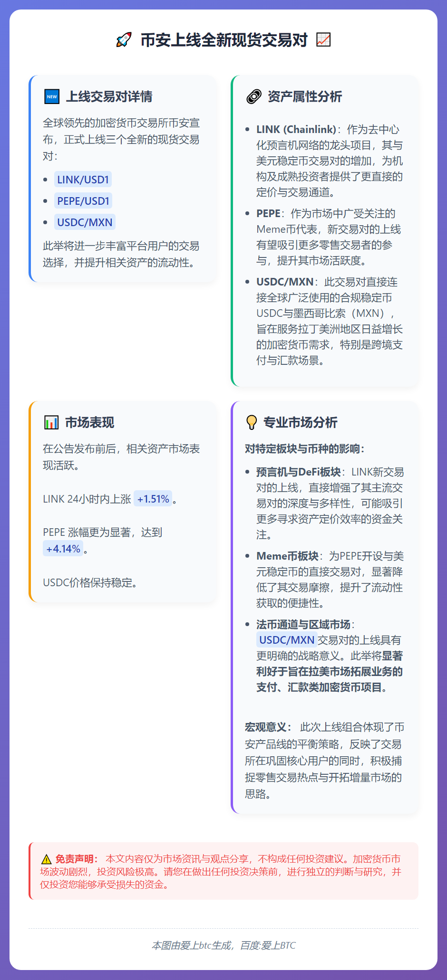Click the heading 上线交易对详情
The width and height of the screenshot is (447, 980).
[x=109, y=96]
